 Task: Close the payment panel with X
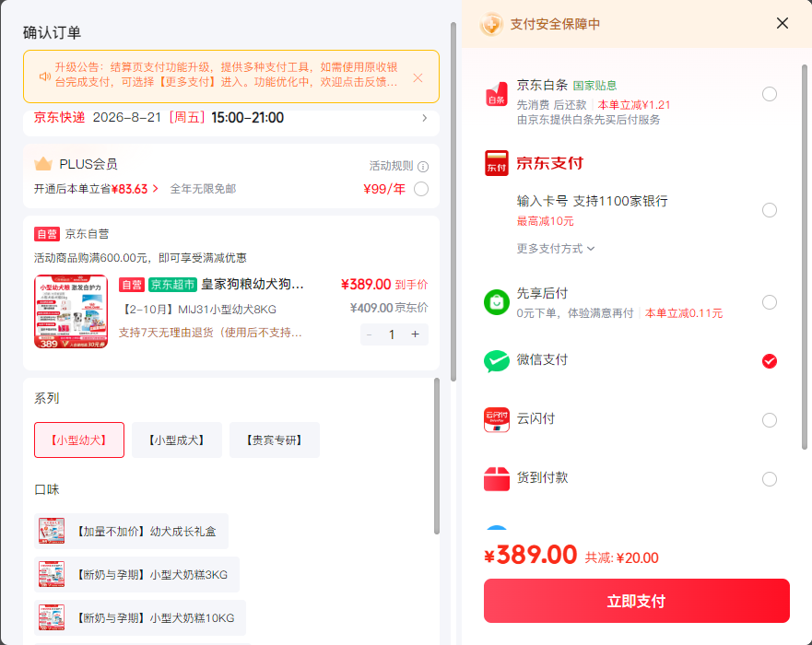[x=782, y=23]
